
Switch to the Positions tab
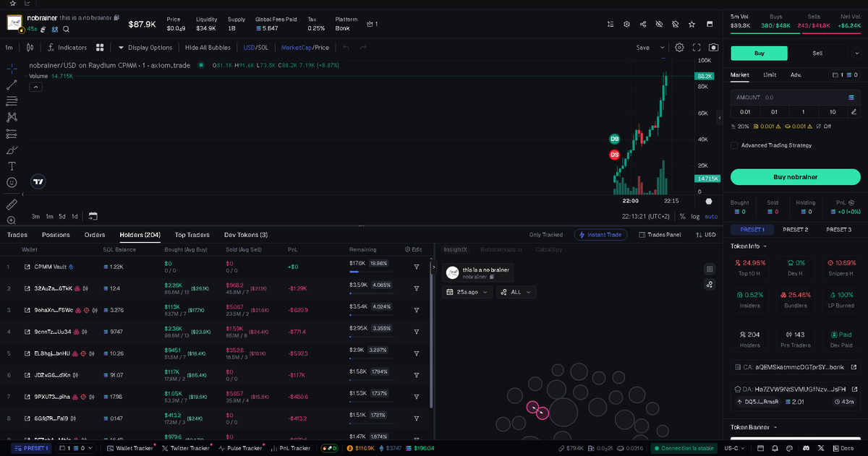56,235
